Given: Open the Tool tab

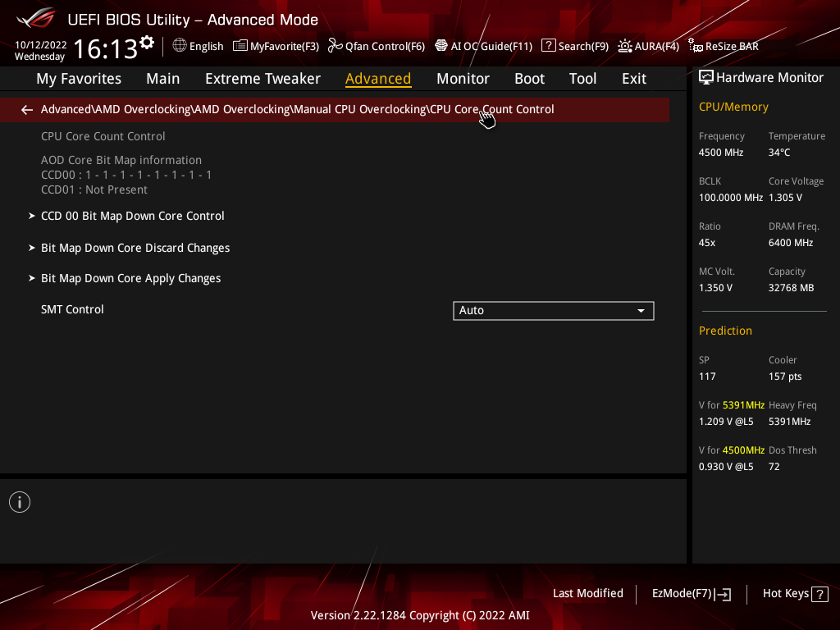Looking at the screenshot, I should coord(582,79).
